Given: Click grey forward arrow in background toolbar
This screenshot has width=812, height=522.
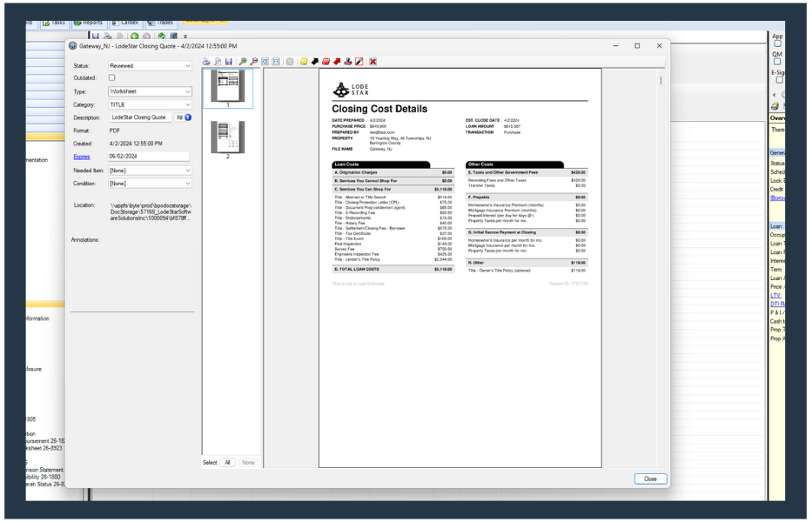Looking at the screenshot, I should point(146,37).
